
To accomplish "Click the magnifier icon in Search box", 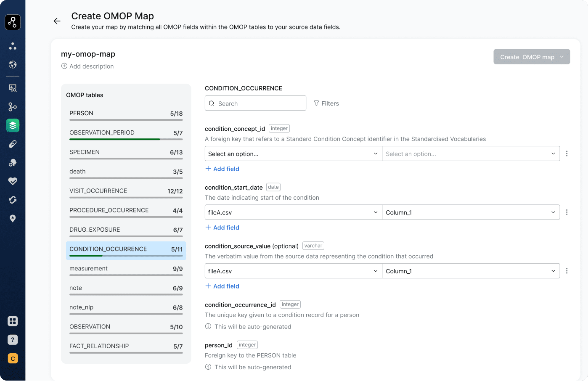I will (212, 103).
